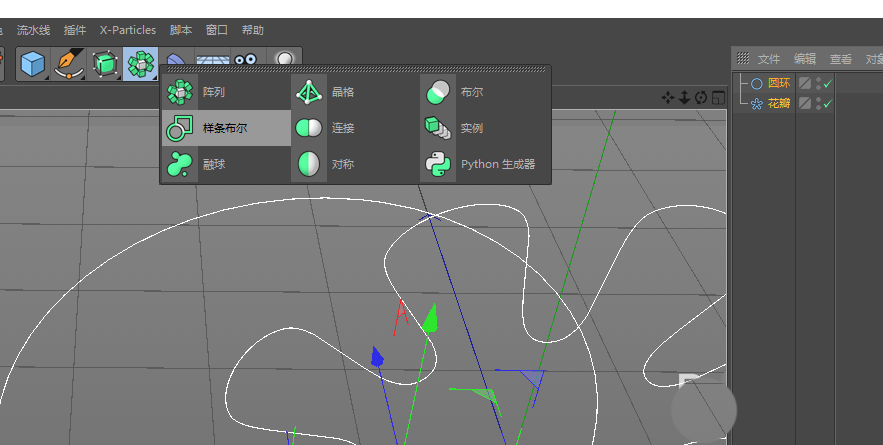Open the 文件 menu in object manager
The image size is (883, 445).
[768, 59]
